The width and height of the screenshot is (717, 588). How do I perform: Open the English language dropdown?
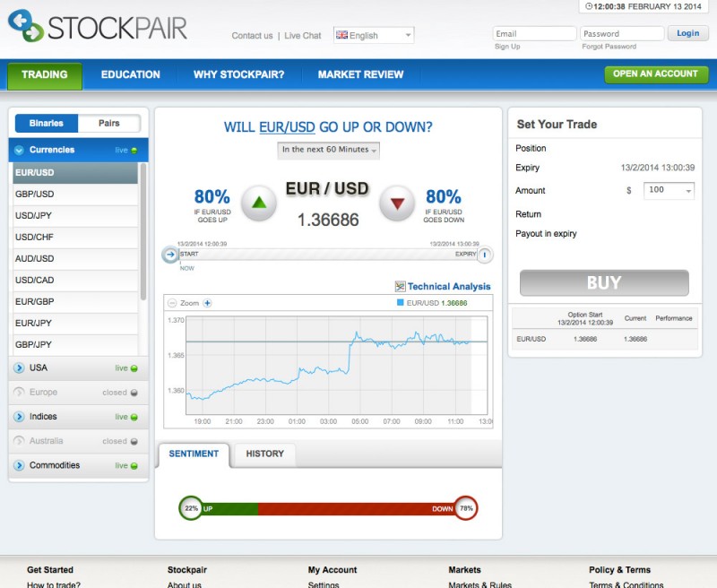[x=374, y=35]
